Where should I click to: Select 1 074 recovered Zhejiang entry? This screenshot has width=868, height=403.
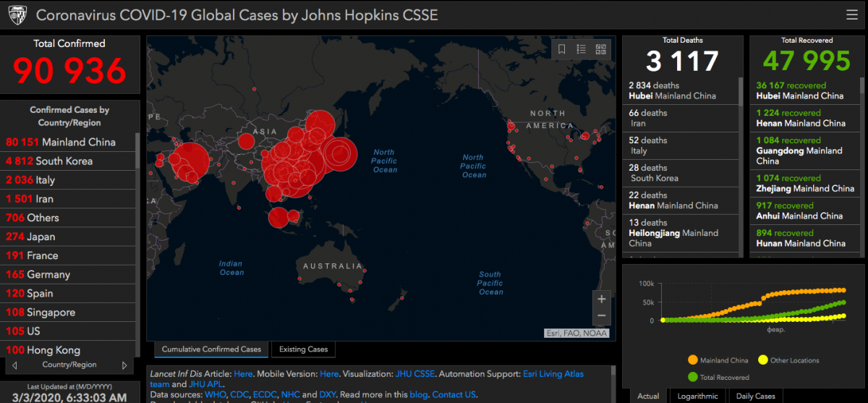[806, 184]
